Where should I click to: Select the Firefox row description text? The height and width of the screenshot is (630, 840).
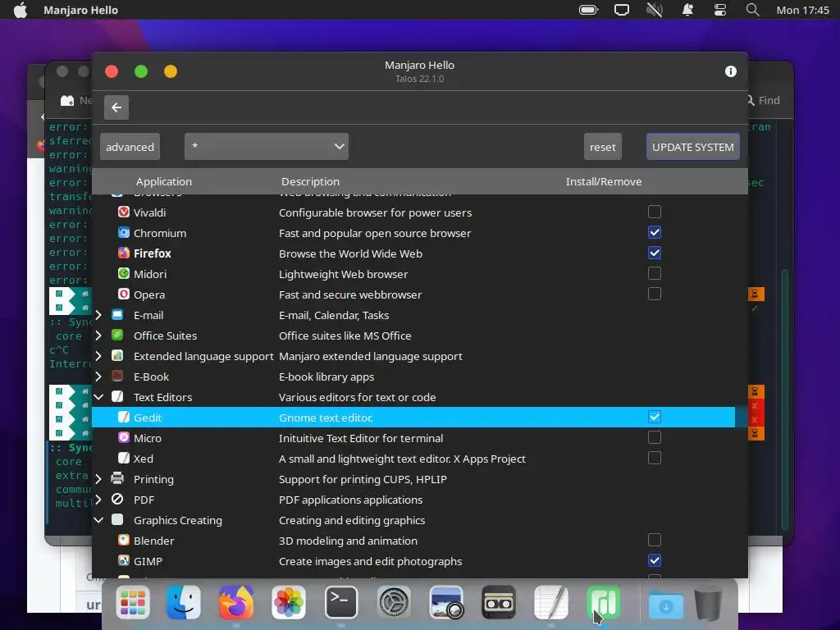350,253
